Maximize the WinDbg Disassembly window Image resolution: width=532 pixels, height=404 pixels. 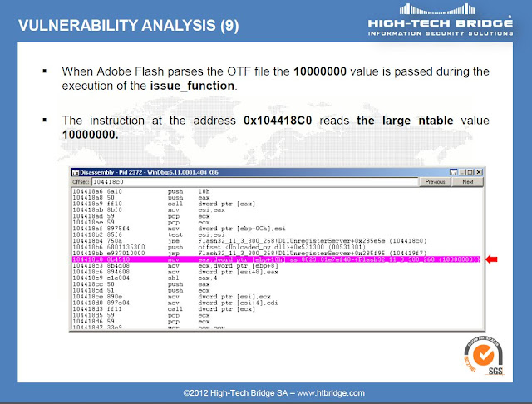470,172
